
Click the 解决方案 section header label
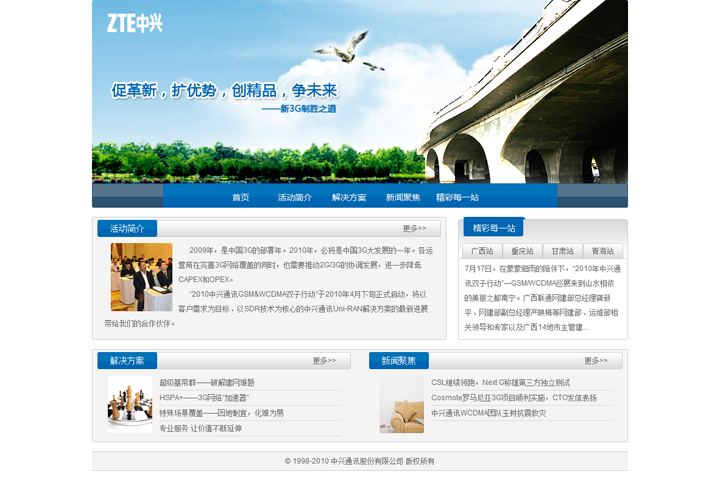tap(127, 361)
